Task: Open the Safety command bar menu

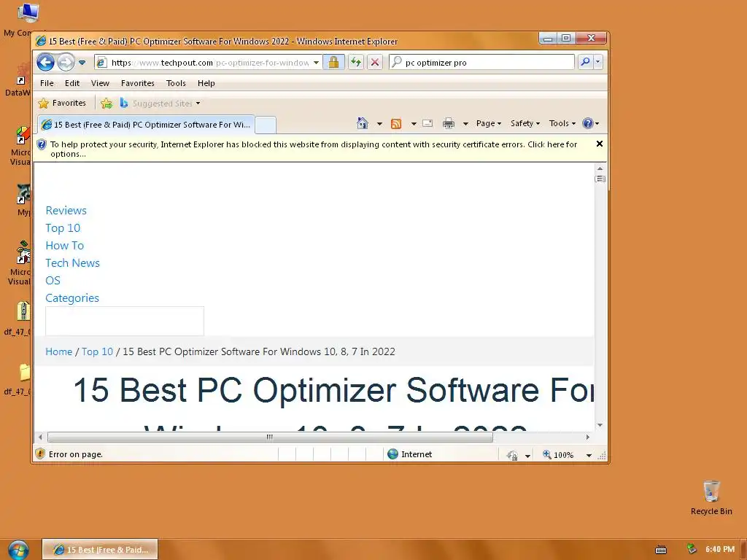Action: point(525,123)
